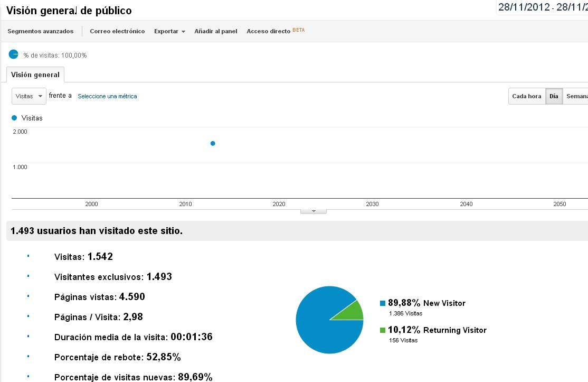Open Segmentos avanzados
The width and height of the screenshot is (588, 382).
[x=41, y=31]
